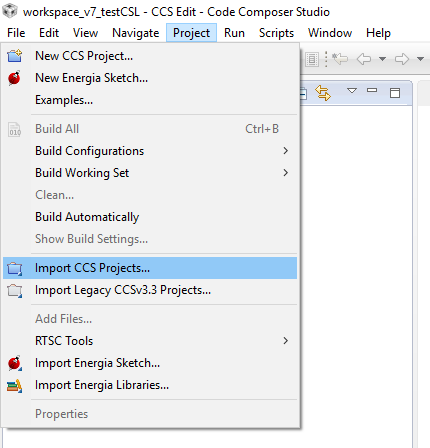Click the Import Legacy CCSv3.3 Projects icon
The height and width of the screenshot is (448, 430).
(x=14, y=290)
